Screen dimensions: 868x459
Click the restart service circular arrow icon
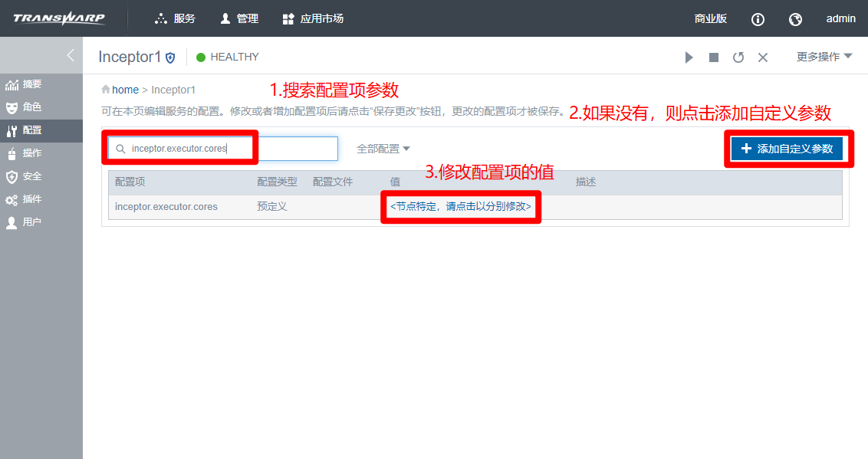tap(738, 57)
